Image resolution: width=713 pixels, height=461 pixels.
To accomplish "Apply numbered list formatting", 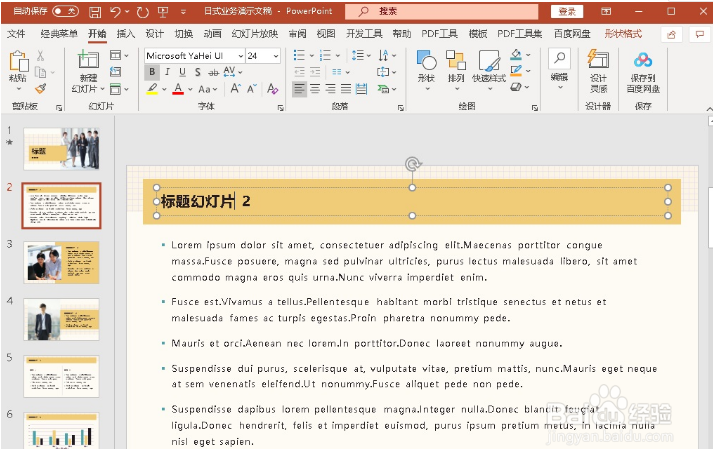I will pyautogui.click(x=325, y=56).
